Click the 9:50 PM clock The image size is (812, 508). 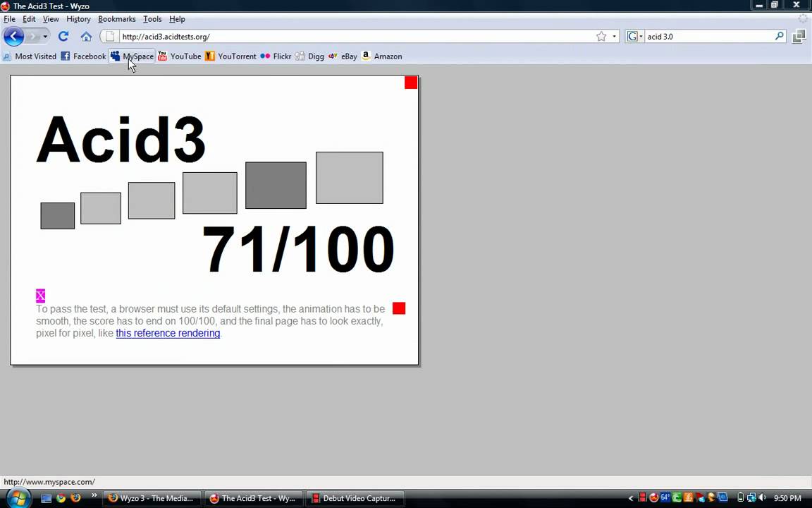[x=787, y=498]
